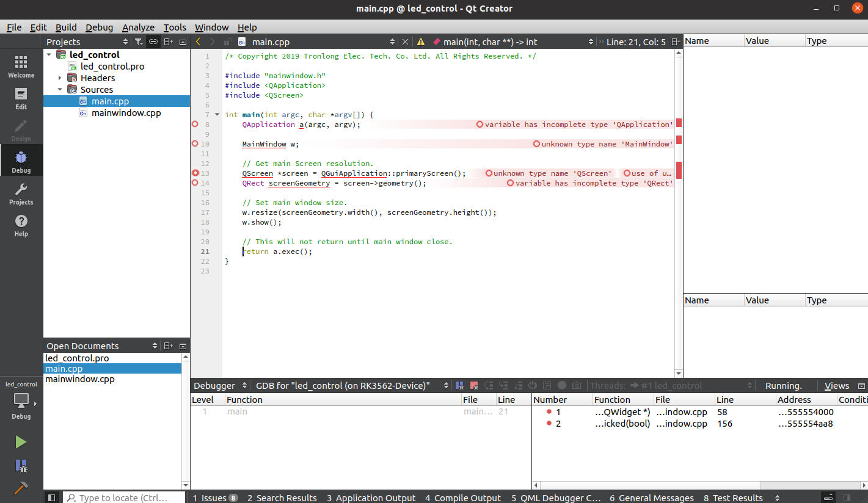
Task: Toggle the left sidebar visibility button
Action: point(52,498)
